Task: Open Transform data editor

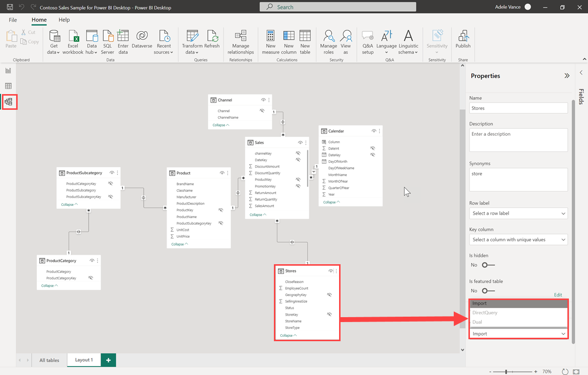Action: pos(192,42)
